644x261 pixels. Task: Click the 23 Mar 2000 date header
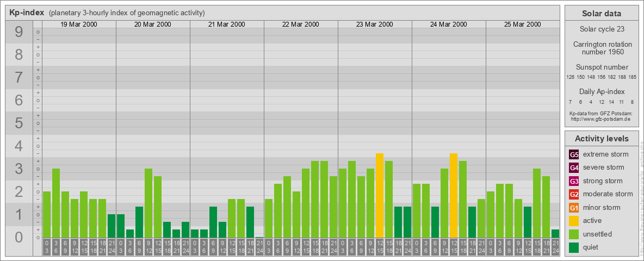pyautogui.click(x=375, y=24)
